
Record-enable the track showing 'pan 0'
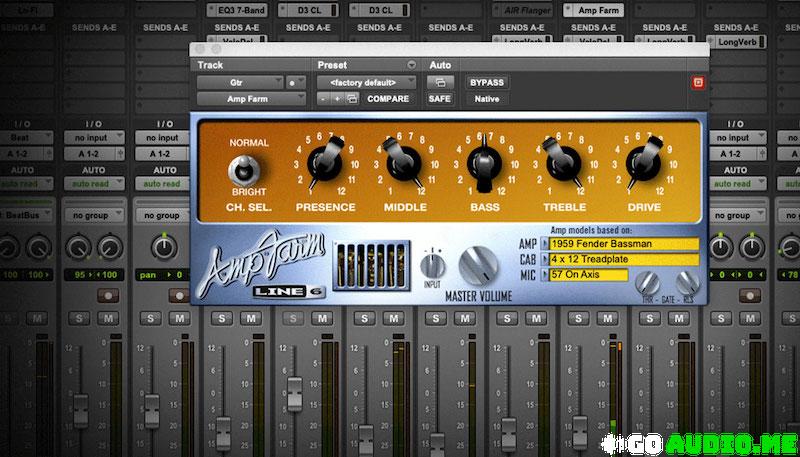[179, 295]
